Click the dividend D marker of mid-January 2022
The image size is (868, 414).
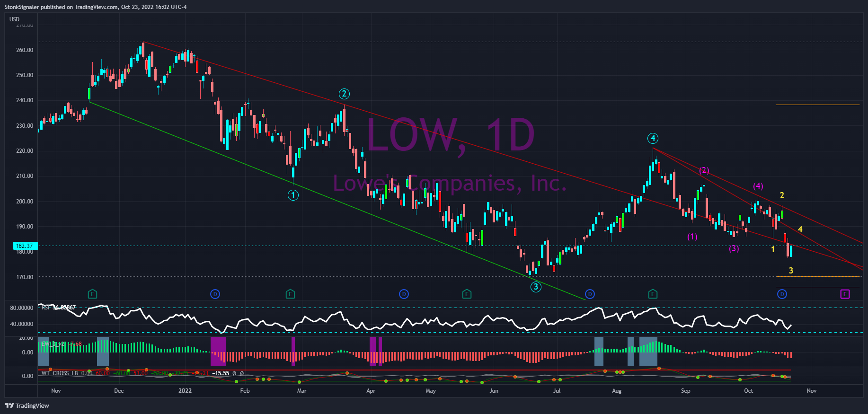click(x=215, y=294)
